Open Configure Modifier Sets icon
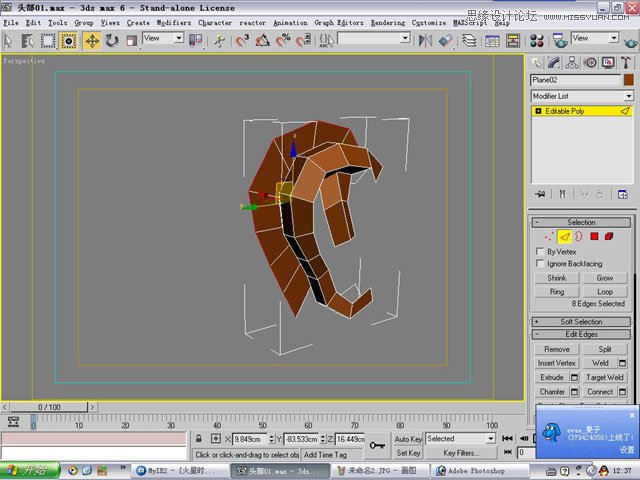This screenshot has width=640, height=480. tap(622, 194)
